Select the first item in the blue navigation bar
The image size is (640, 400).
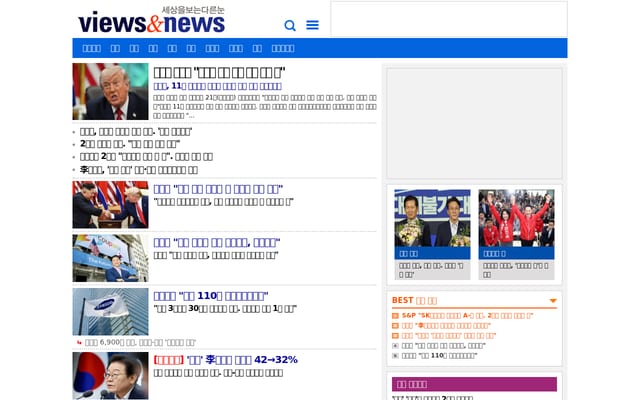[91, 48]
